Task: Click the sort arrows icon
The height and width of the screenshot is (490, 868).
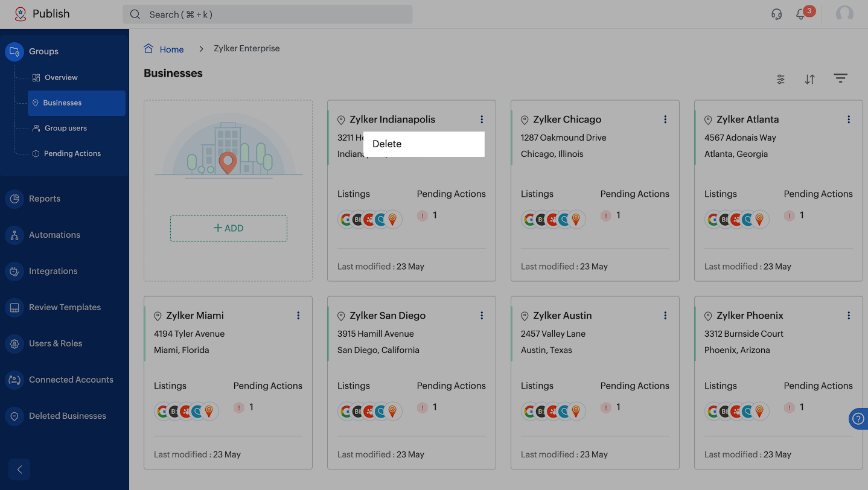Action: point(810,79)
